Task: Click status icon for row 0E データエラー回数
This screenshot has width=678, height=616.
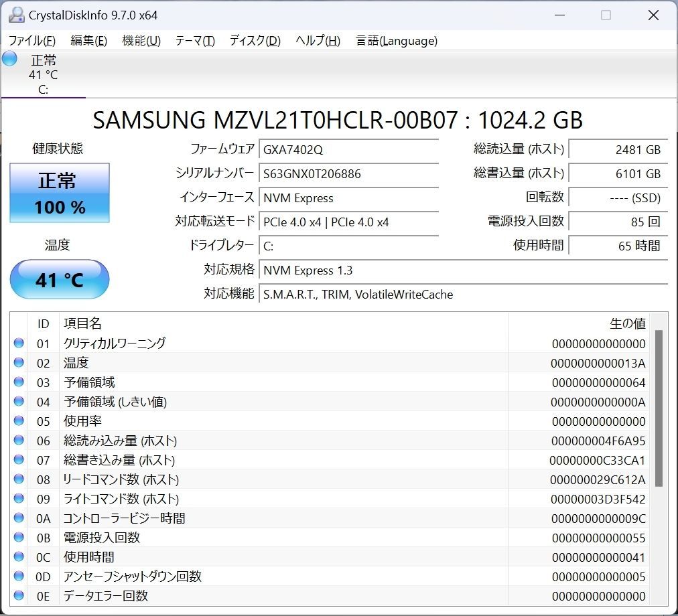Action: click(x=19, y=595)
